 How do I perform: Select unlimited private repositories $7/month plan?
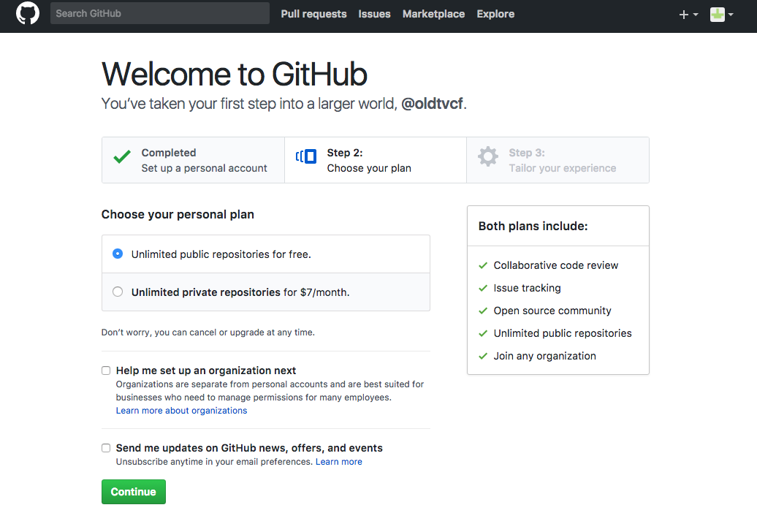[118, 292]
